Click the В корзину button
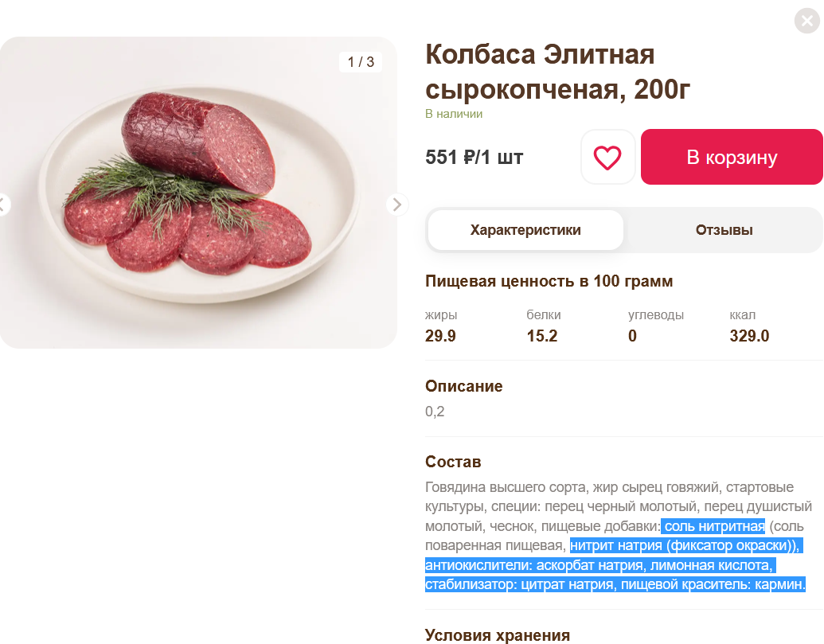Screen dimensions: 824x644 tap(732, 157)
